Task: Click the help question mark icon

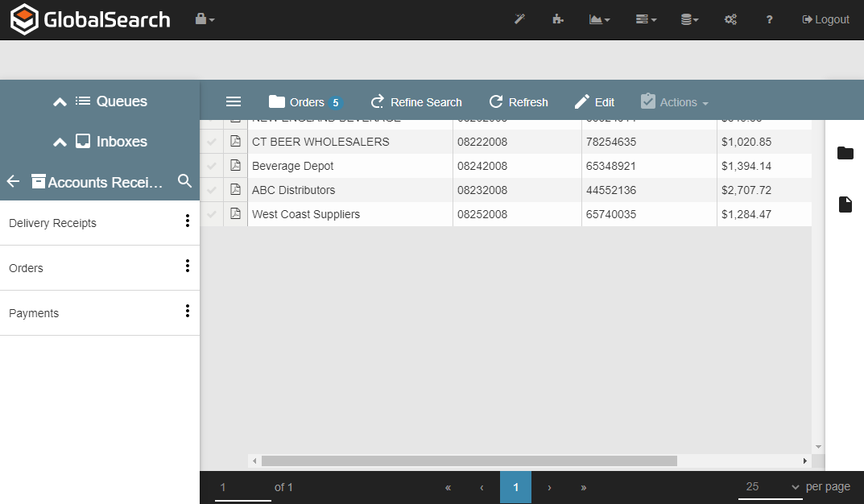Action: 769,19
